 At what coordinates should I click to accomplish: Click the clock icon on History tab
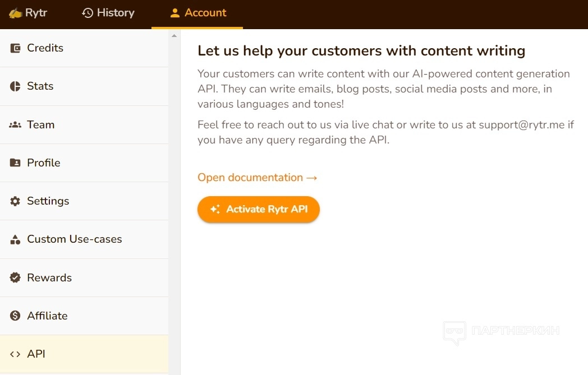coord(88,13)
